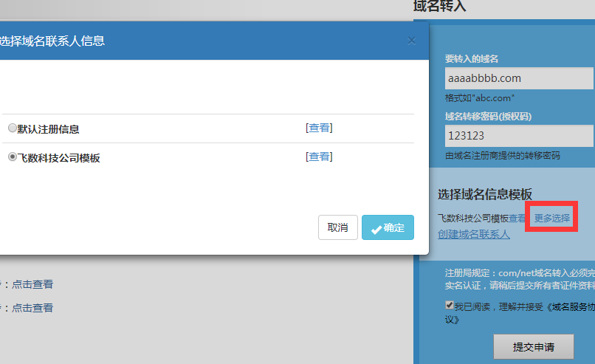Open the 创建域名联系人 link
The image size is (595, 364).
[x=474, y=234]
